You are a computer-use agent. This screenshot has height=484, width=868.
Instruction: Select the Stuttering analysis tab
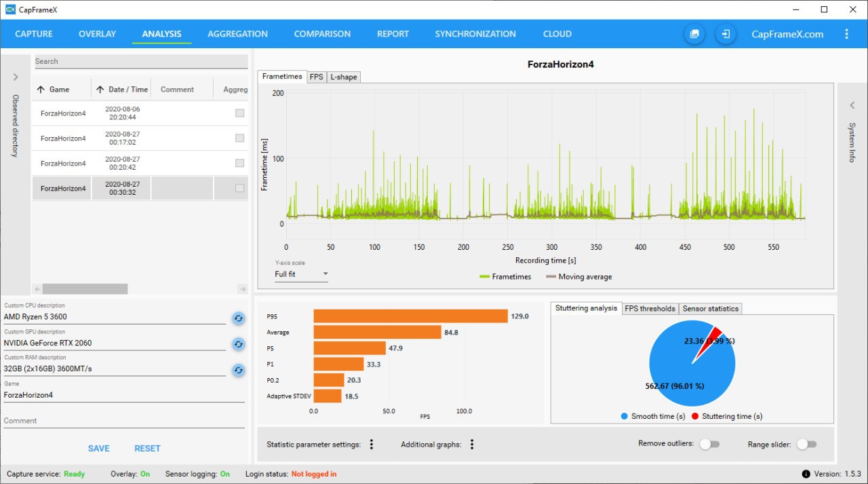tap(586, 308)
